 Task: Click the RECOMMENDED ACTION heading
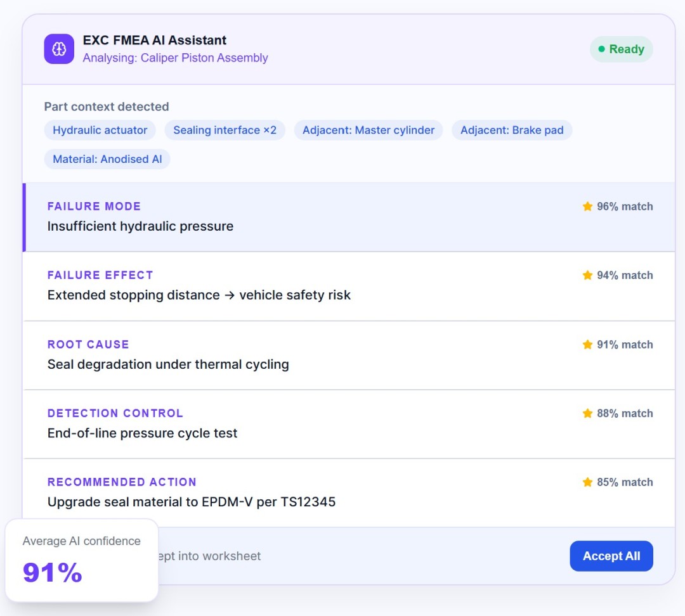[122, 482]
